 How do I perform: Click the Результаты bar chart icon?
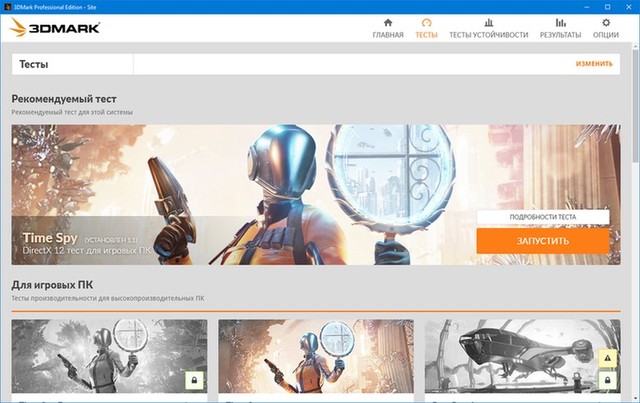coord(560,22)
